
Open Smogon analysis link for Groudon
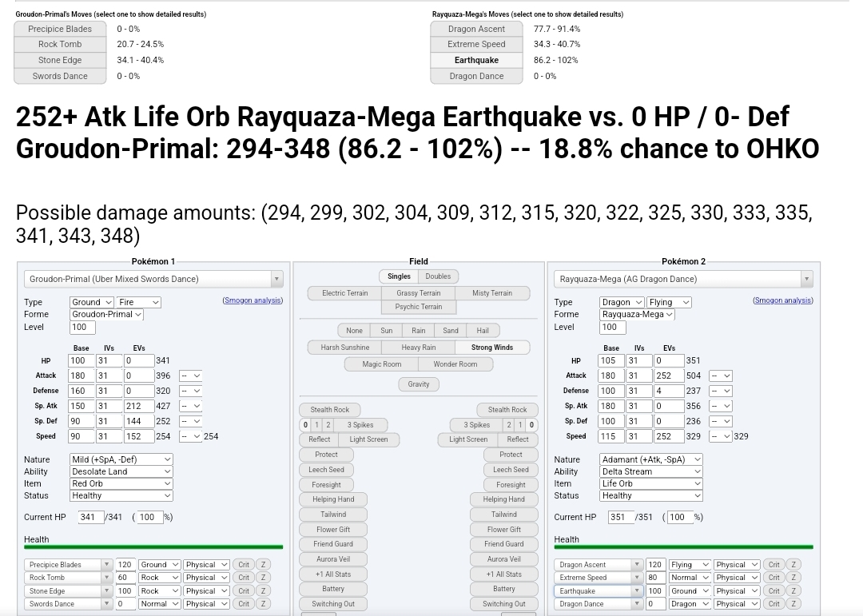click(253, 300)
